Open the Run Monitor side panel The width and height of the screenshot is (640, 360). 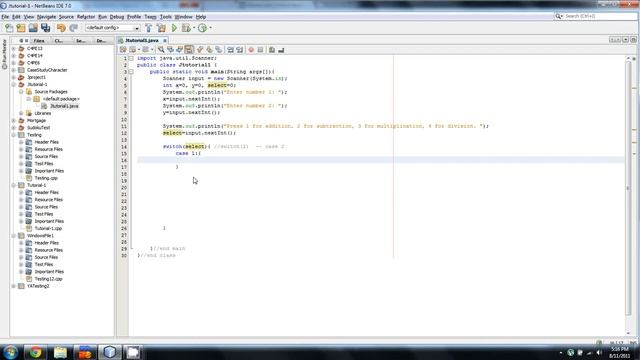[4, 54]
